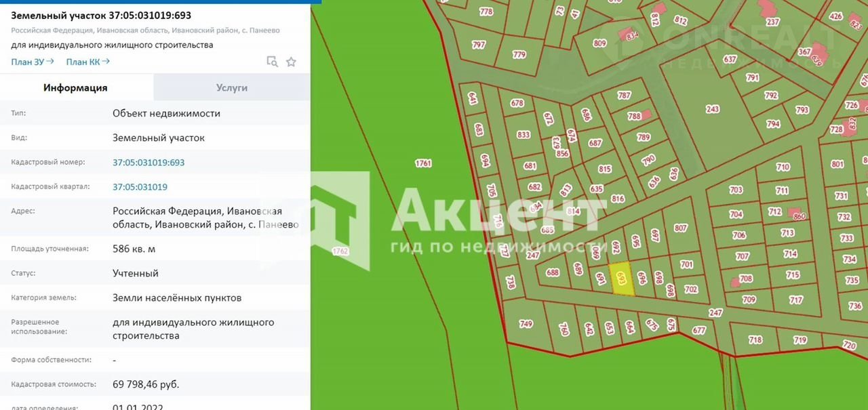Select parcel 1761 in the green area
The width and height of the screenshot is (868, 410).
(423, 163)
